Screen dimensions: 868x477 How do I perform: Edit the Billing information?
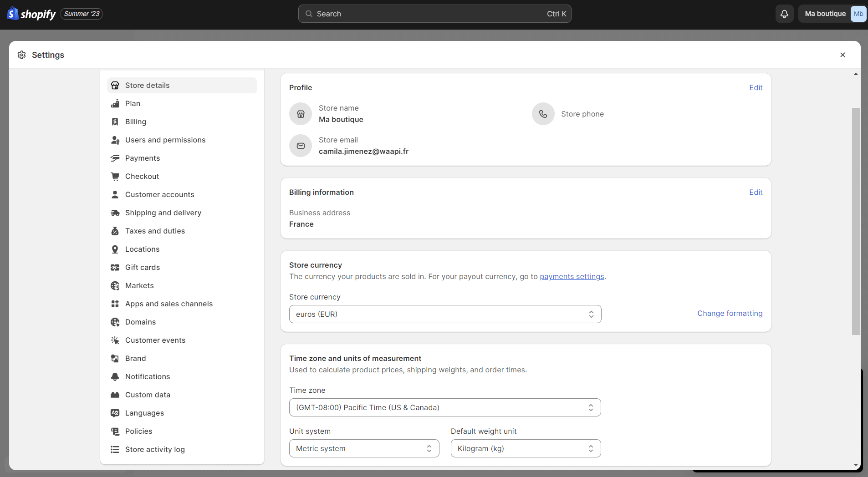click(756, 192)
